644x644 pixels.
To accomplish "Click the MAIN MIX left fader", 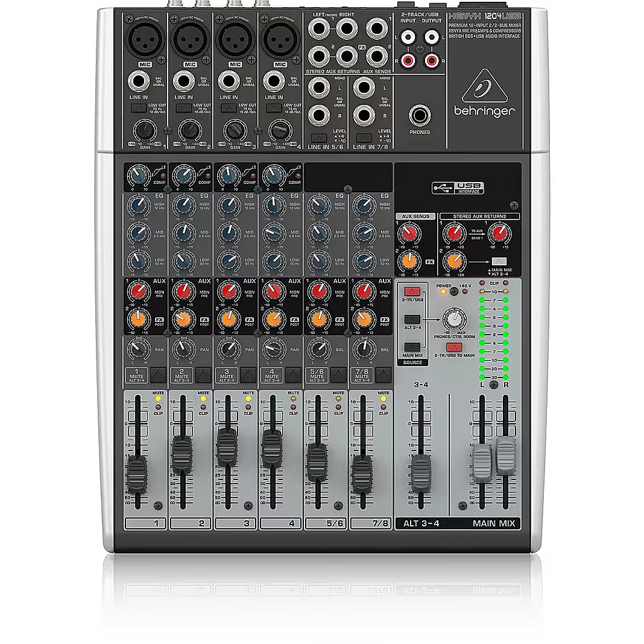I will (x=483, y=464).
